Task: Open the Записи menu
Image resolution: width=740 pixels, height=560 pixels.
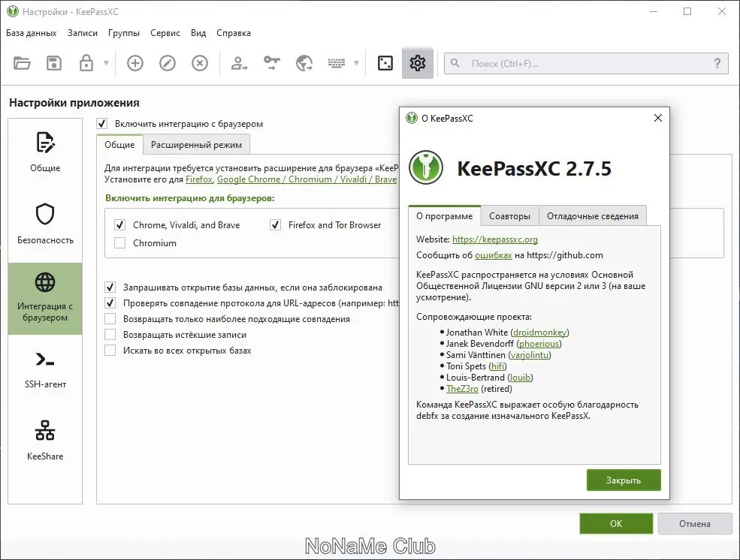Action: pyautogui.click(x=83, y=33)
